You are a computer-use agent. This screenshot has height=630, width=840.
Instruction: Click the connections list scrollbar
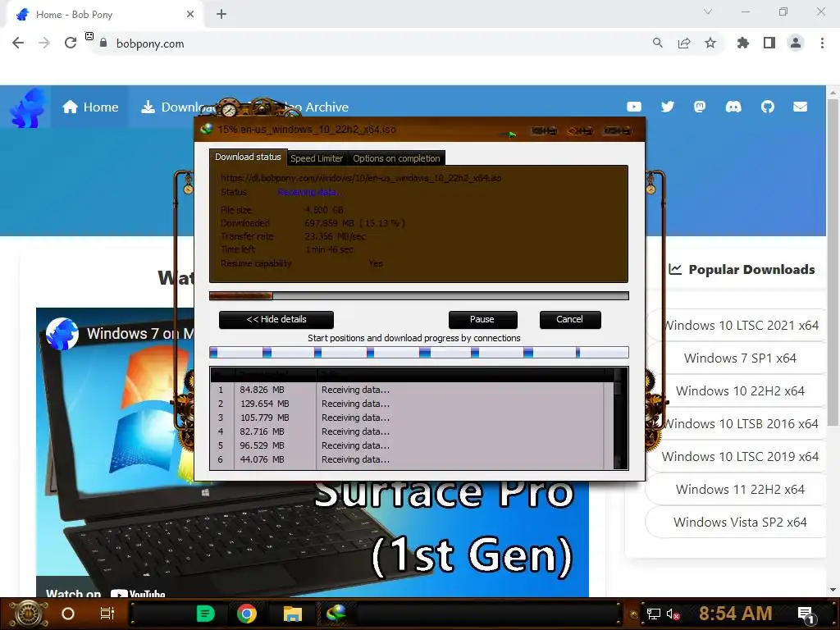pos(620,418)
